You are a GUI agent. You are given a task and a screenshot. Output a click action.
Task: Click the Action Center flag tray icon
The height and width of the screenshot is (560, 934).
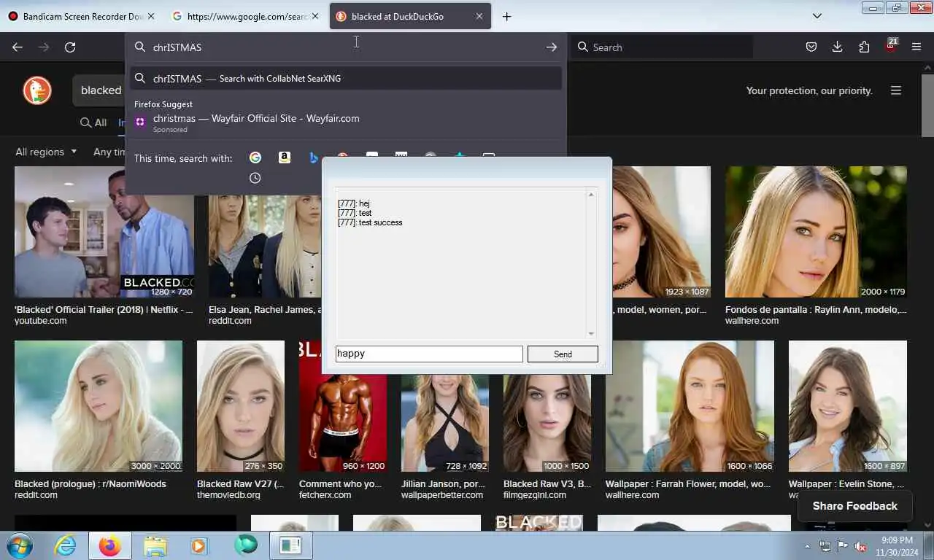842,546
